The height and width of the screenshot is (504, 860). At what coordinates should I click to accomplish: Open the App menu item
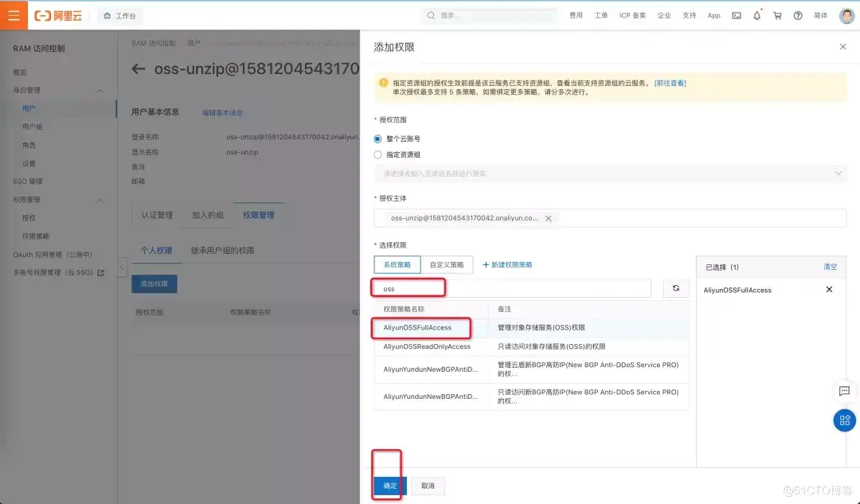(713, 15)
